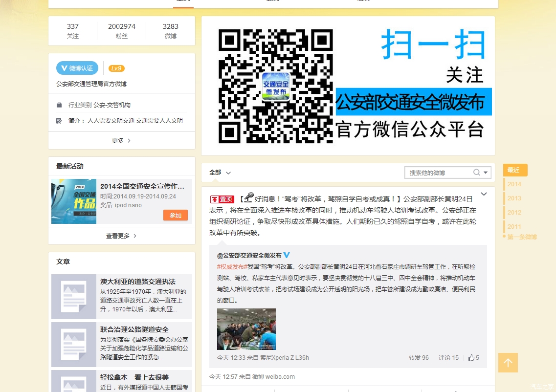Viewport: 556px width, 392px height.
Task: Jump to 2013 in the timeline
Action: pyautogui.click(x=514, y=198)
